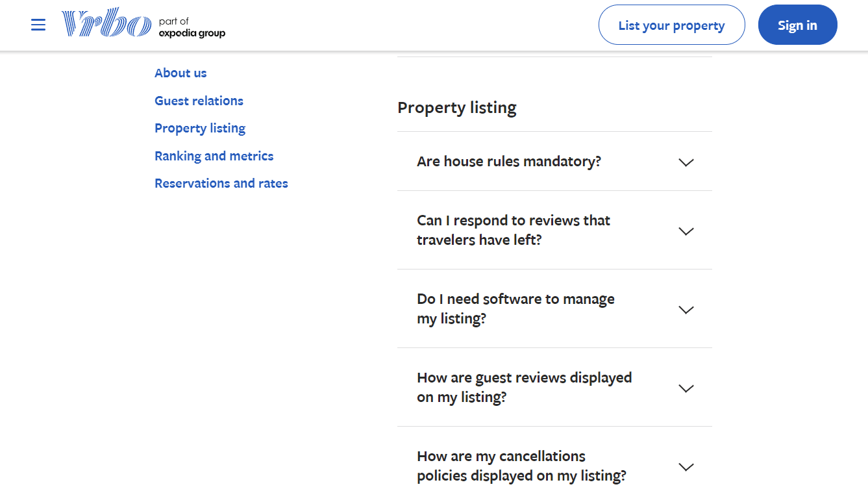View Ranking and metrics FAQs

[214, 156]
